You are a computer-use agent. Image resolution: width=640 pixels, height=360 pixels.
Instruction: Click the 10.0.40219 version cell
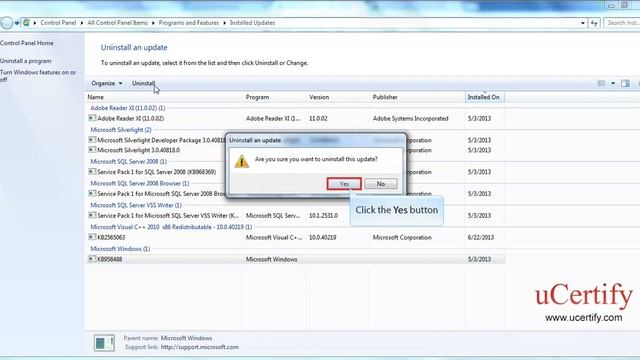(x=322, y=237)
